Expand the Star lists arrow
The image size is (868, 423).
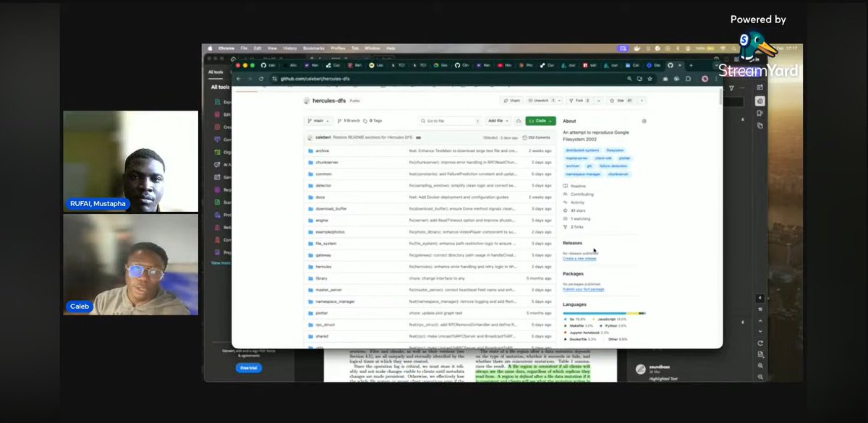[641, 101]
